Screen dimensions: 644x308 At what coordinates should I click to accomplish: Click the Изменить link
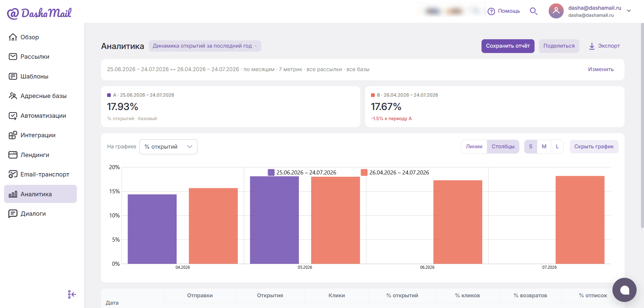point(601,69)
